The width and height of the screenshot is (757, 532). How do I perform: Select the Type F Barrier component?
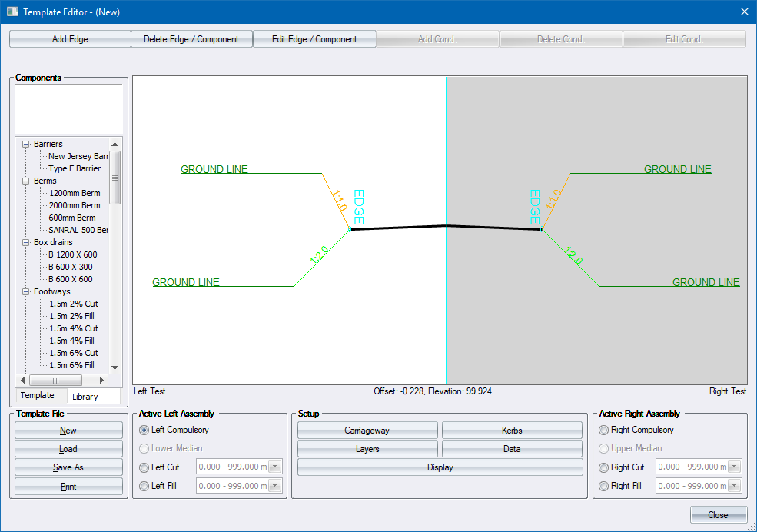click(75, 169)
